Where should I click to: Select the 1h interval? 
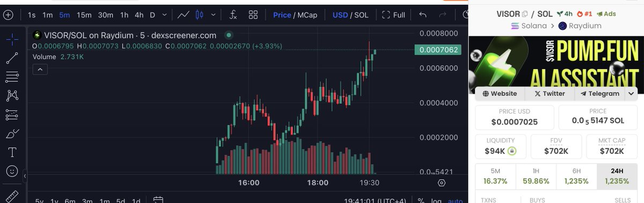(125, 15)
